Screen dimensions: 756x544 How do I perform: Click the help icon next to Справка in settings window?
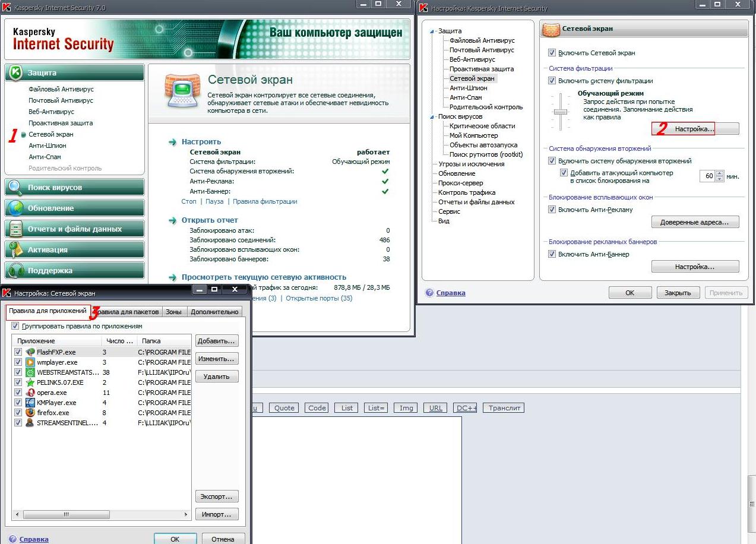click(x=429, y=293)
